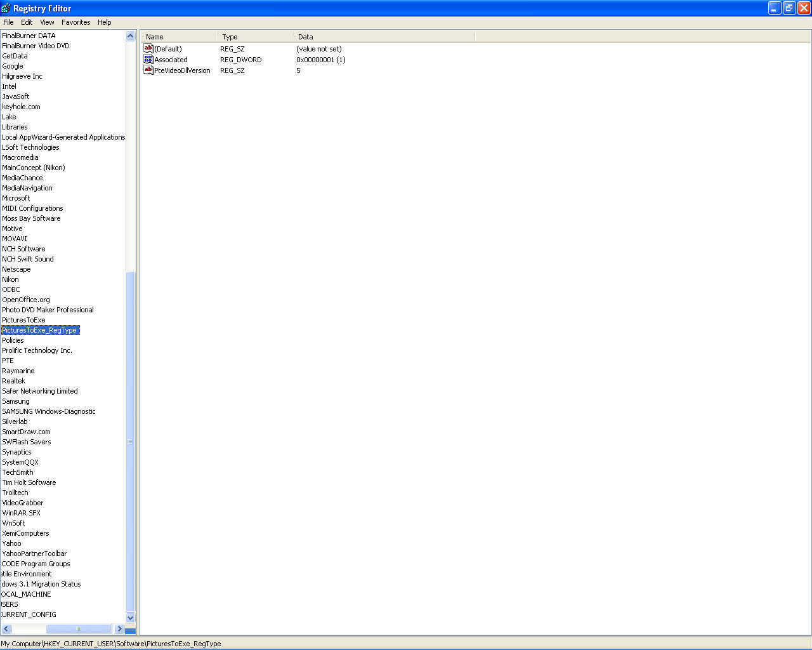This screenshot has width=812, height=650.
Task: Select the PicturesToExe_RegType key
Action: tap(40, 330)
